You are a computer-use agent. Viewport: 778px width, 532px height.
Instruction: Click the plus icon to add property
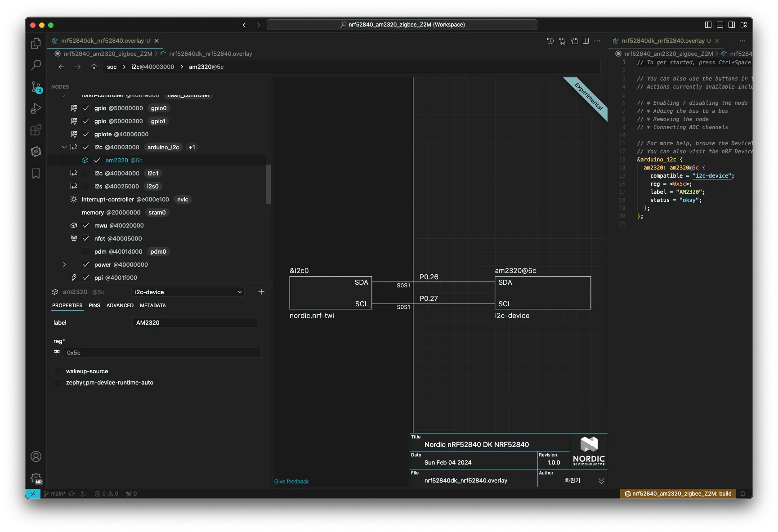[x=261, y=292]
